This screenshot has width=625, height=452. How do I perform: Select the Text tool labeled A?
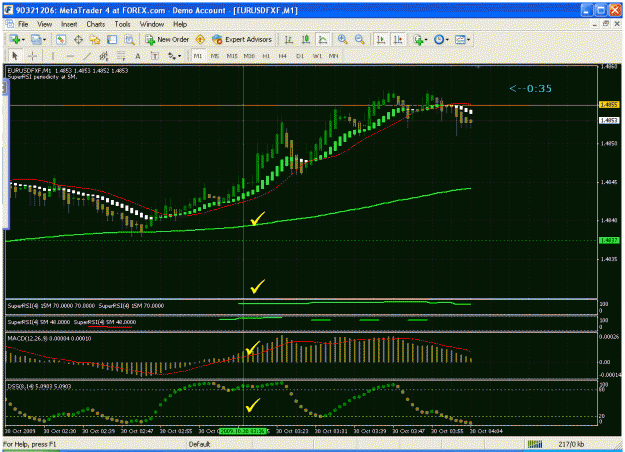pos(138,56)
